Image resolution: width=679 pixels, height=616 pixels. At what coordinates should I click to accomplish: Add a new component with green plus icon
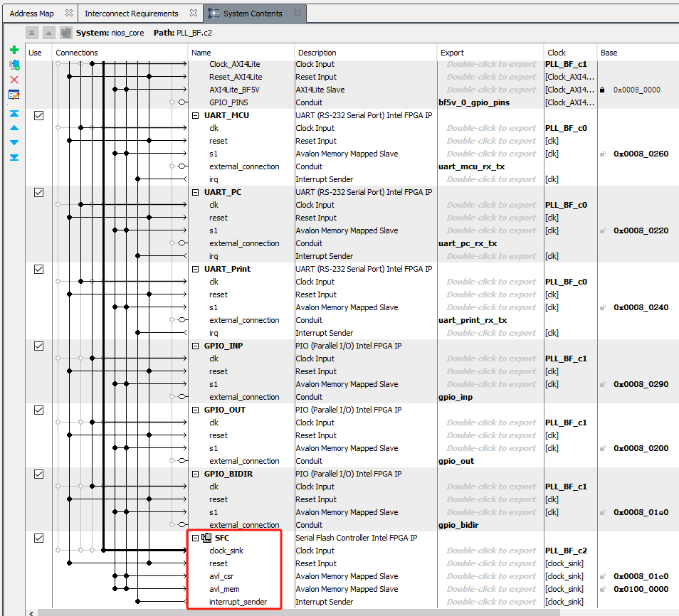pyautogui.click(x=14, y=50)
